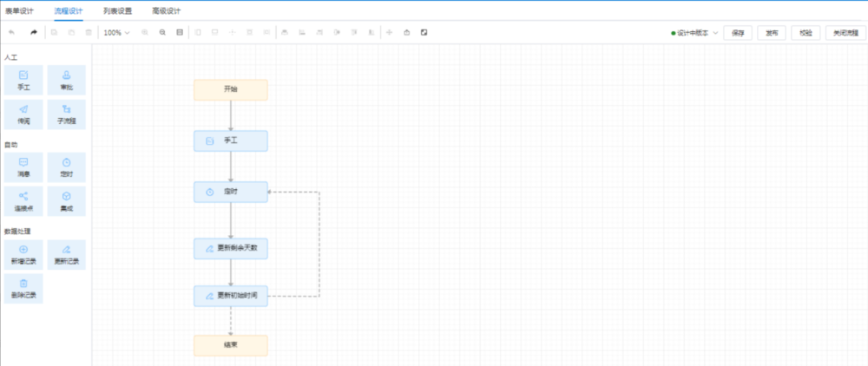Open the 列表设置 tab
The height and width of the screenshot is (366, 868).
[117, 10]
